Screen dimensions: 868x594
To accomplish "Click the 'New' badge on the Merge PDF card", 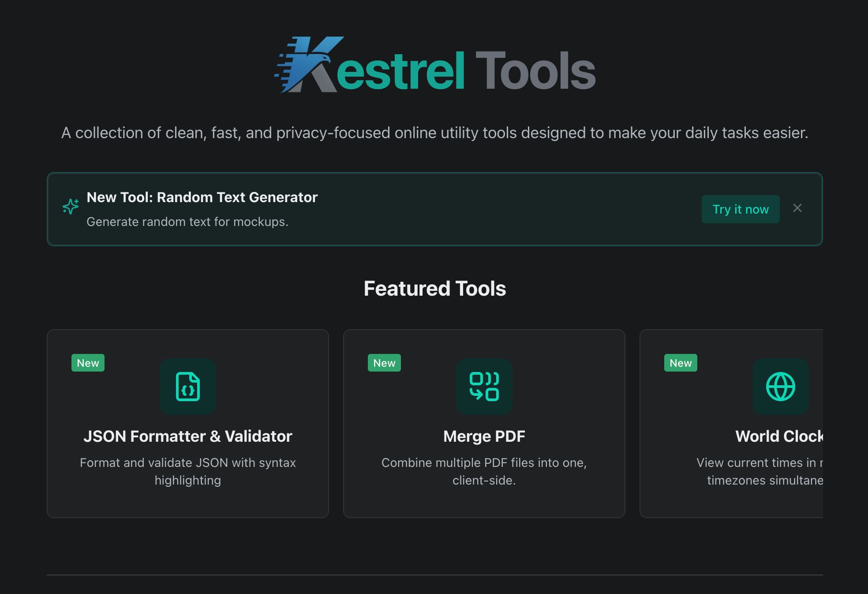I will 384,363.
